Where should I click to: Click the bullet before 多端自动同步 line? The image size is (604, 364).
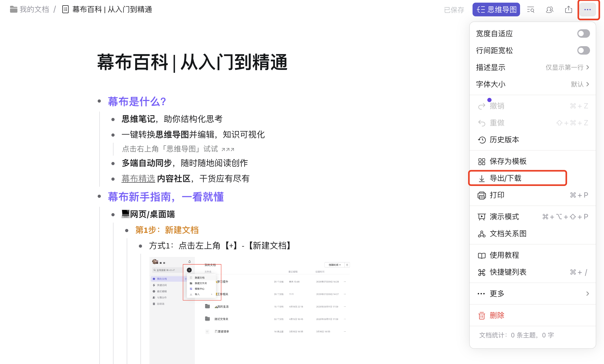point(113,164)
